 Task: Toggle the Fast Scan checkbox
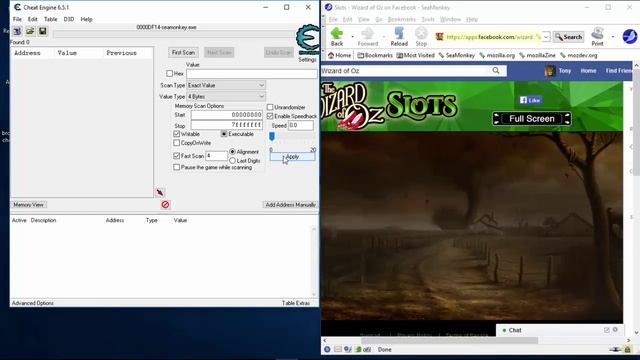coord(176,156)
